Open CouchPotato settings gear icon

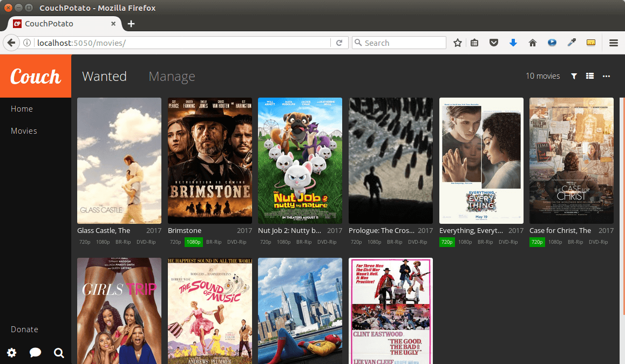point(11,353)
